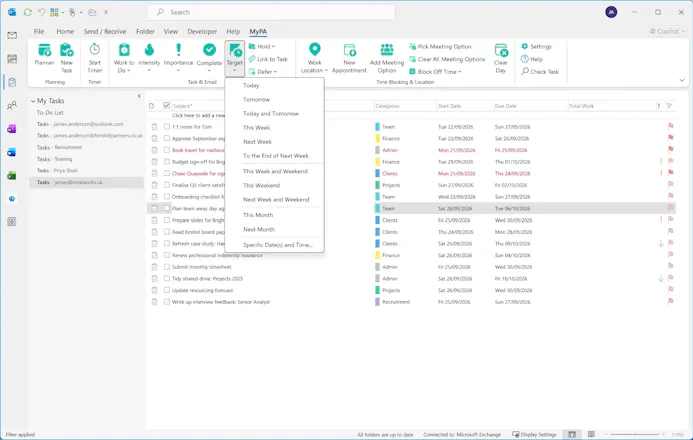
Task: Click the Target ribbon button
Action: tap(235, 58)
